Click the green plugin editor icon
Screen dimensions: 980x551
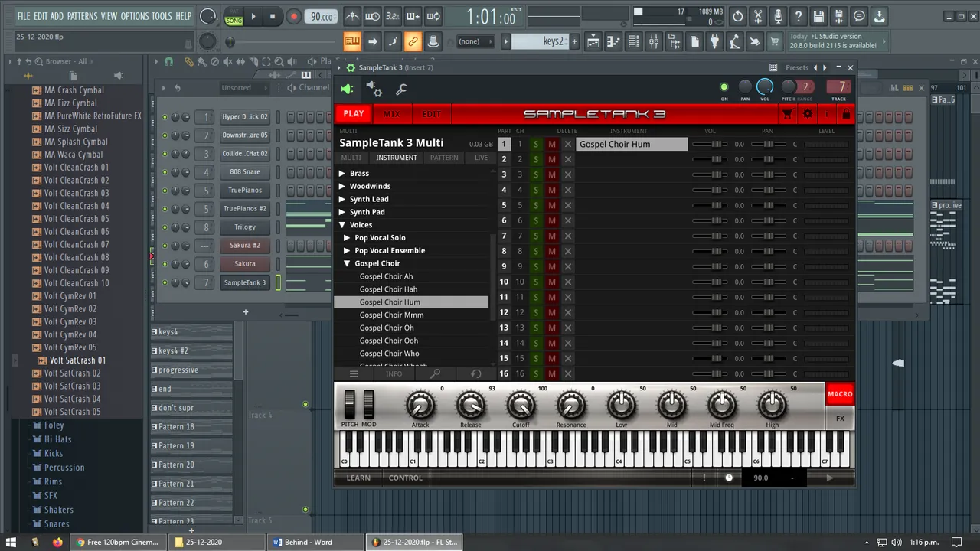click(x=348, y=90)
